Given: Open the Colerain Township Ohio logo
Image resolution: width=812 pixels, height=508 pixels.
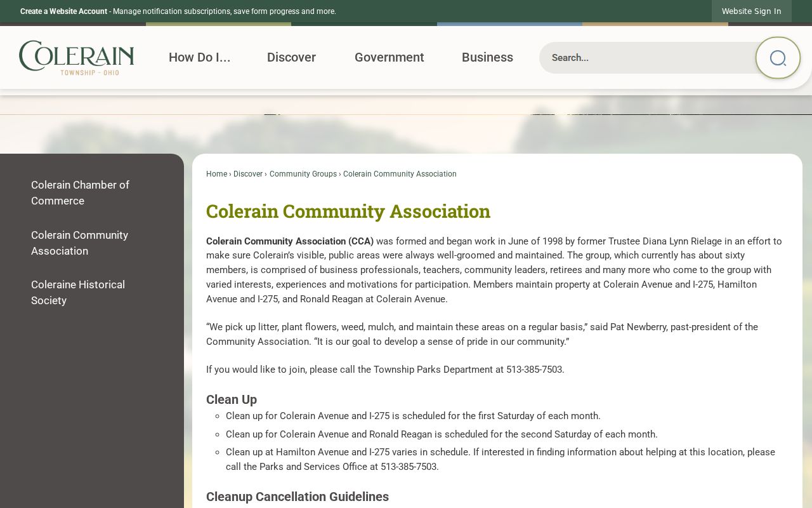Looking at the screenshot, I should [x=77, y=58].
